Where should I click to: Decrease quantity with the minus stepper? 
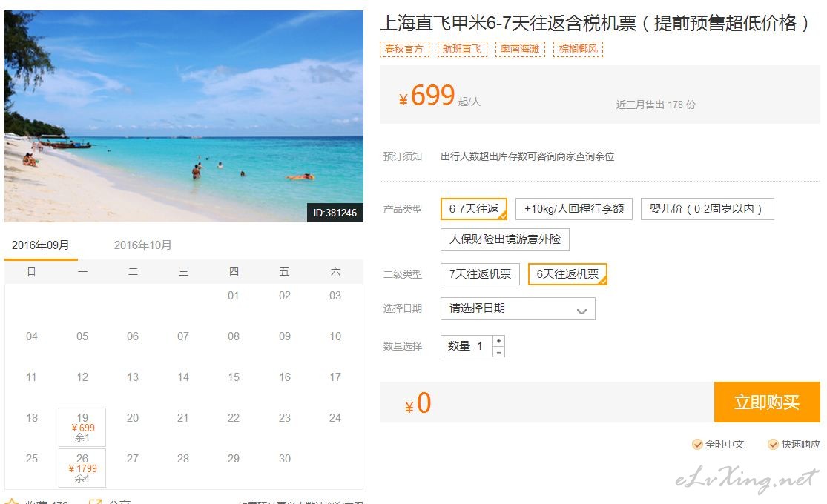[x=498, y=351]
